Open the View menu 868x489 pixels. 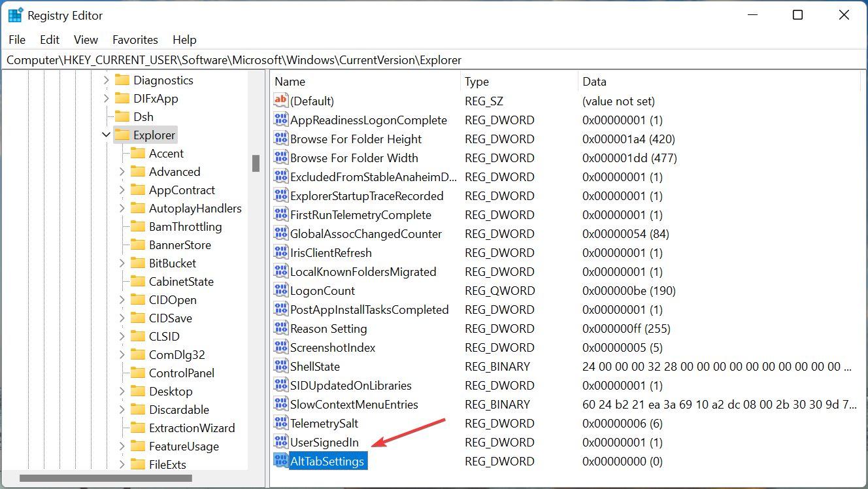(x=86, y=40)
